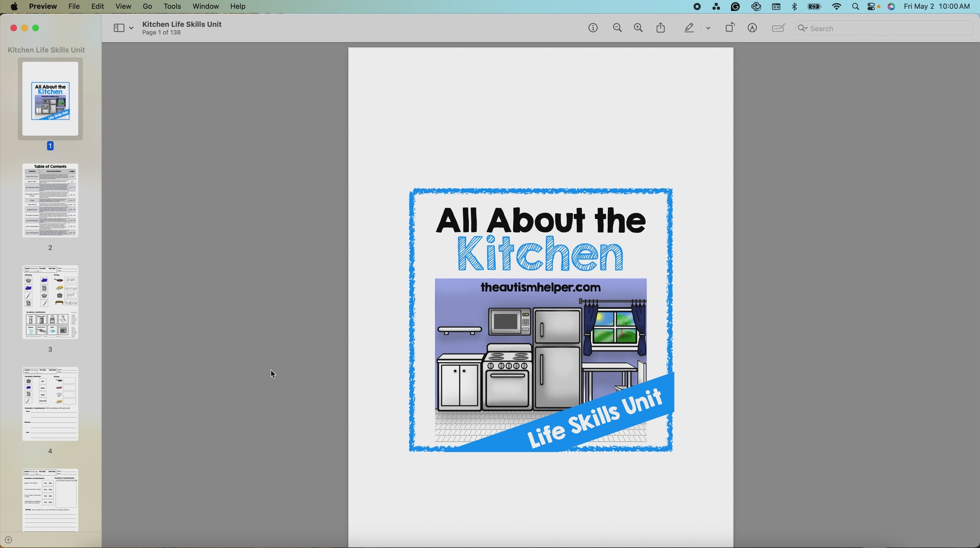Select the page 4 thumbnail

(50, 404)
